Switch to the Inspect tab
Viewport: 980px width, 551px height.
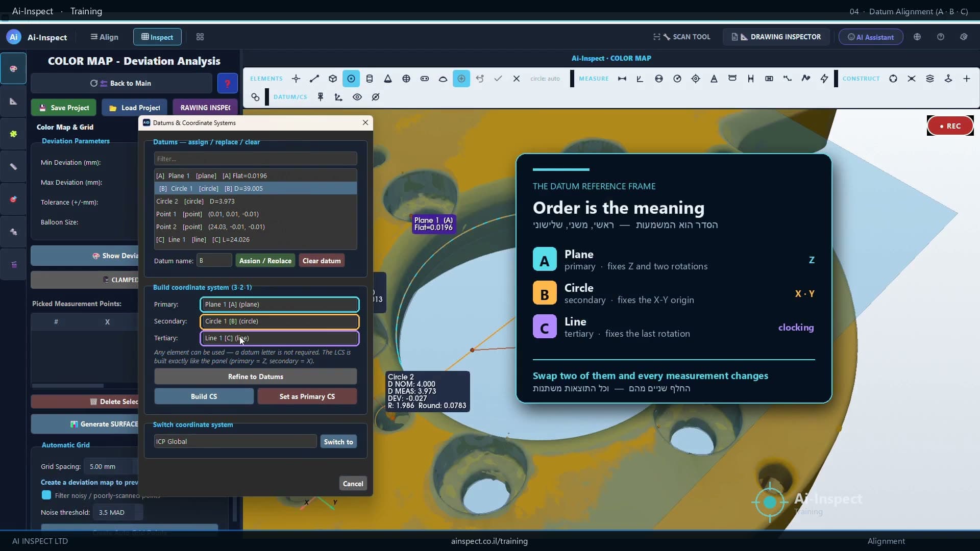157,37
